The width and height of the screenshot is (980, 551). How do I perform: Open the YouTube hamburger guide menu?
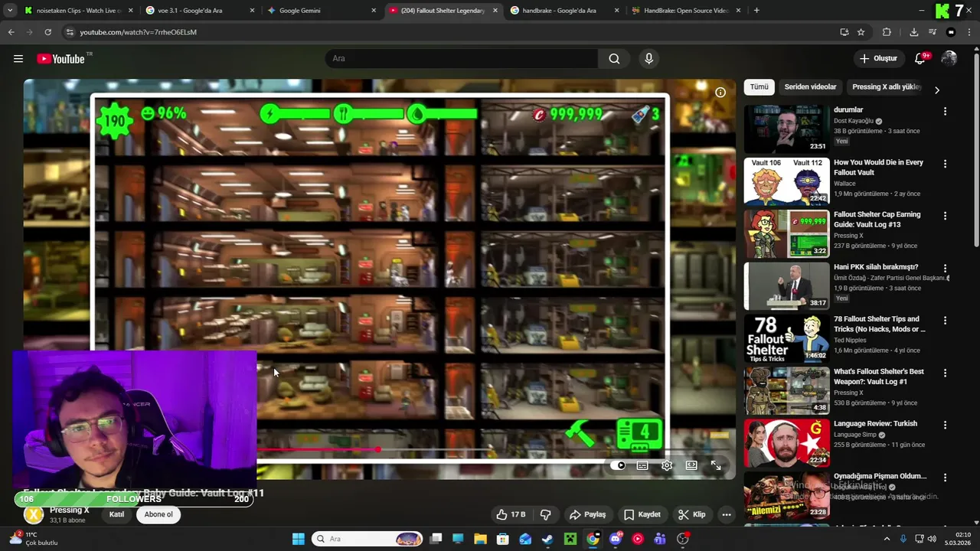coord(18,59)
